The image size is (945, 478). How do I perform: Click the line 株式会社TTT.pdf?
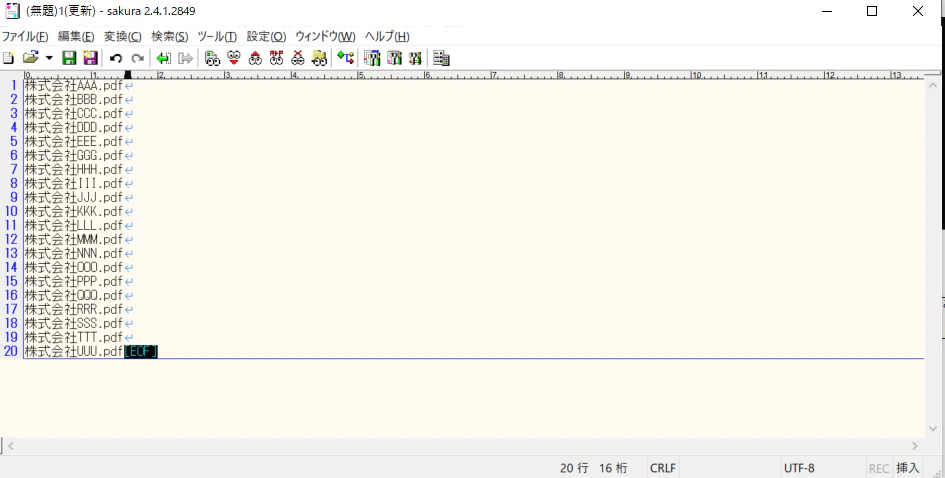pos(74,337)
